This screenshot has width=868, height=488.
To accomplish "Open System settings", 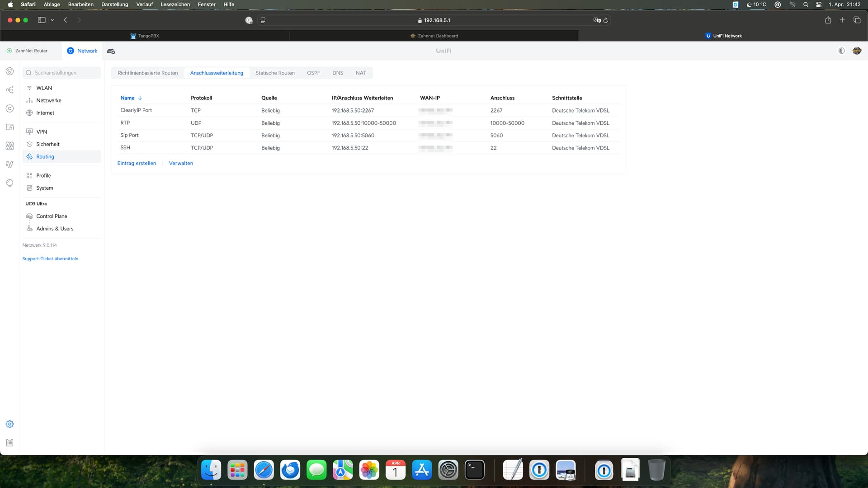I will pos(62,188).
